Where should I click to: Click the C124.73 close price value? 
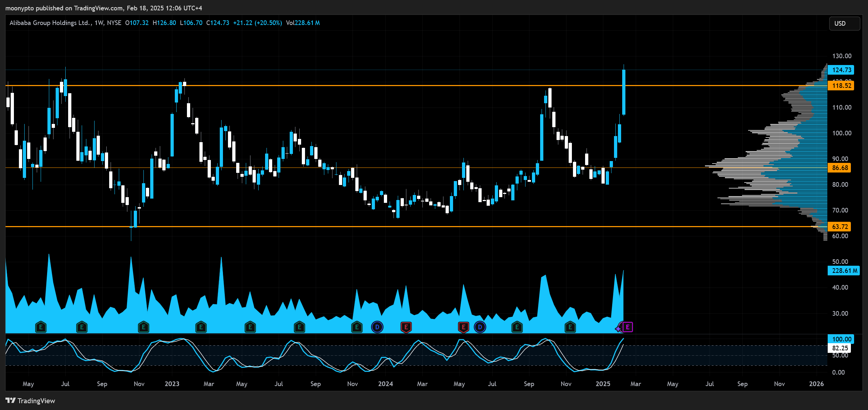(x=218, y=23)
